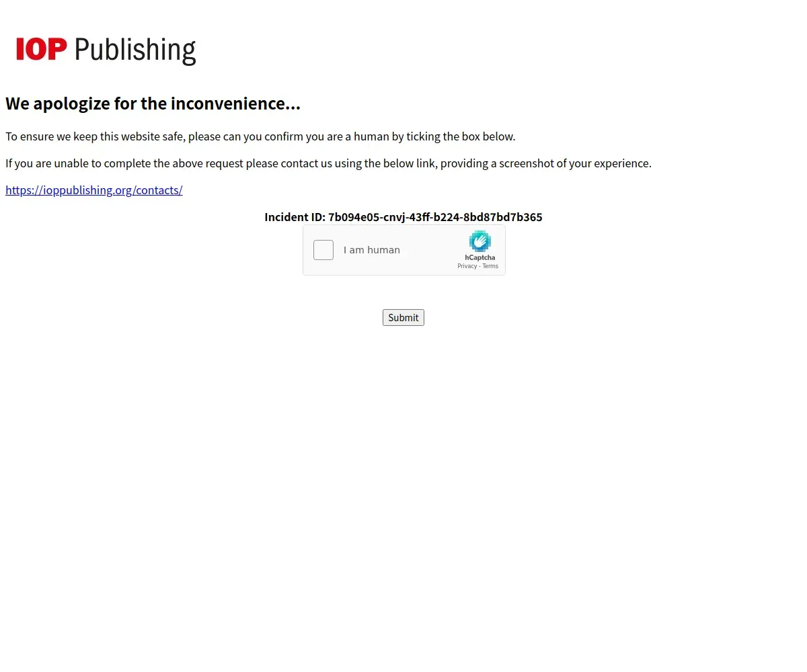
Task: Open hCaptcha Privacy link
Action: point(467,266)
